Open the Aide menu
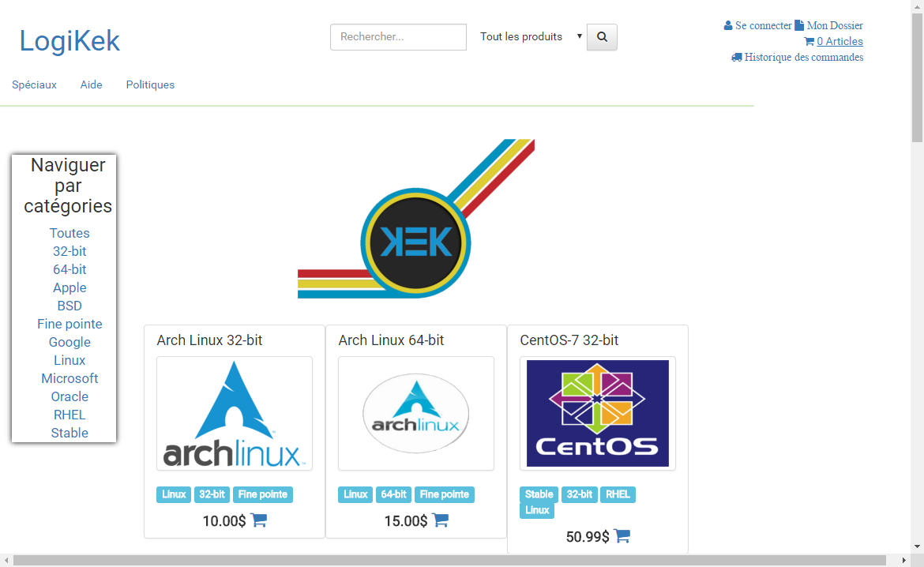924x567 pixels. 92,84
